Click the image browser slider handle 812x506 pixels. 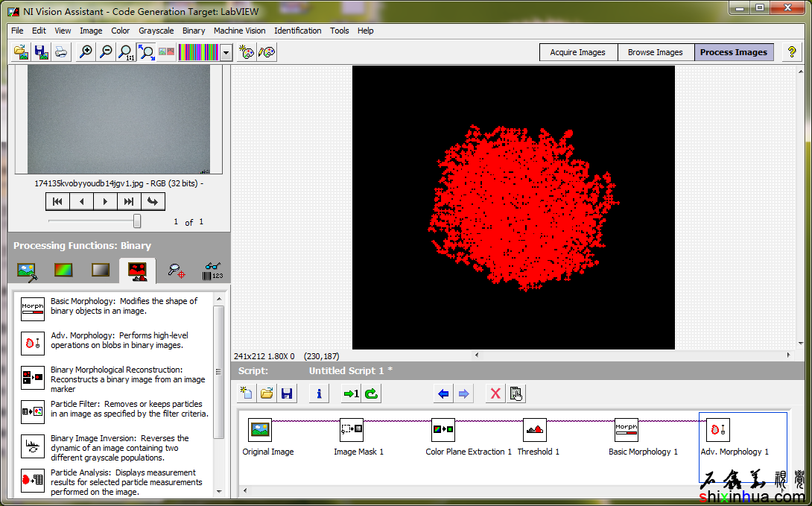[x=137, y=221]
